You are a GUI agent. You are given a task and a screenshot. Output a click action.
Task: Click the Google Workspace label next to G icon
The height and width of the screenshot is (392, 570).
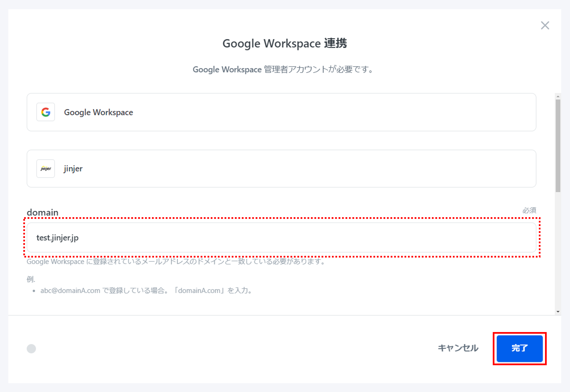pyautogui.click(x=98, y=112)
